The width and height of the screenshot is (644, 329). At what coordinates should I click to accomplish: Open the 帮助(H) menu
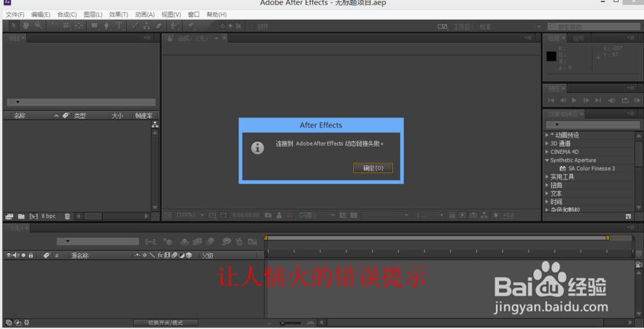[x=216, y=15]
